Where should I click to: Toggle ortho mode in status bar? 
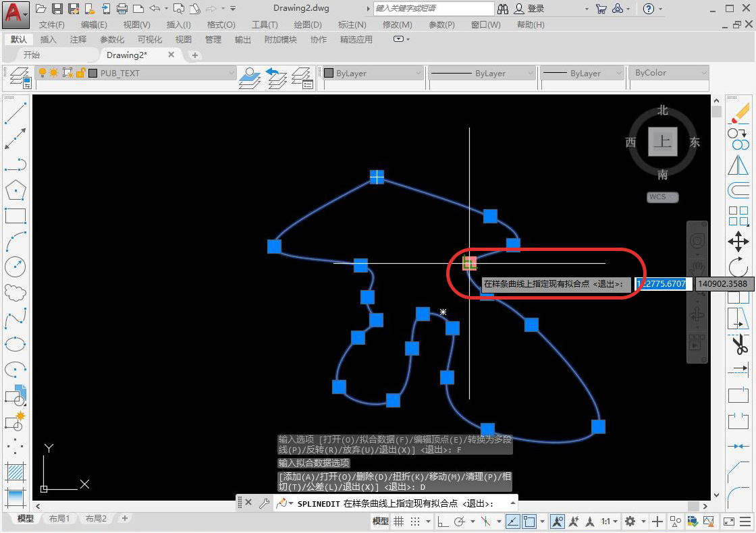coord(443,521)
